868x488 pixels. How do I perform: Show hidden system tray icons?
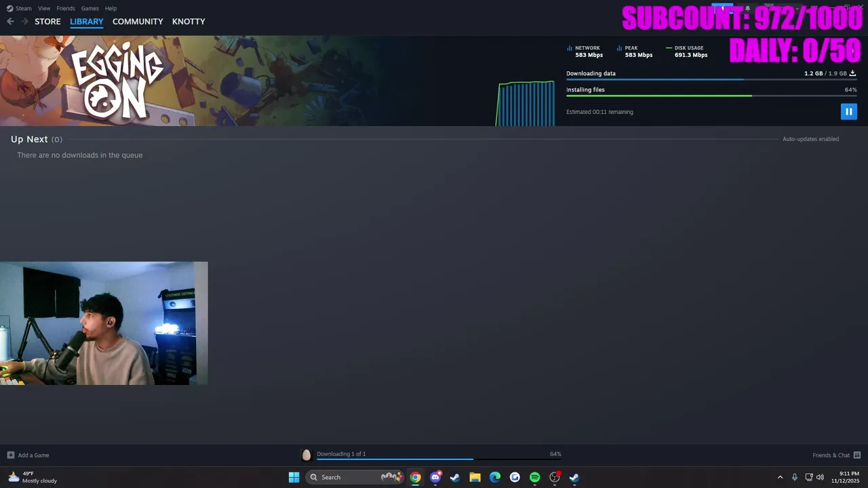(780, 477)
